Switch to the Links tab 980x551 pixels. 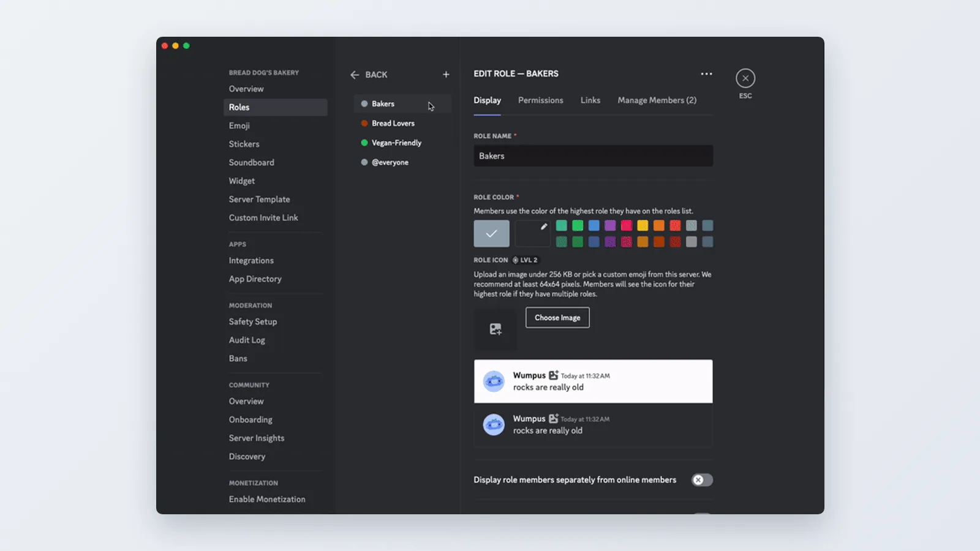pyautogui.click(x=590, y=100)
